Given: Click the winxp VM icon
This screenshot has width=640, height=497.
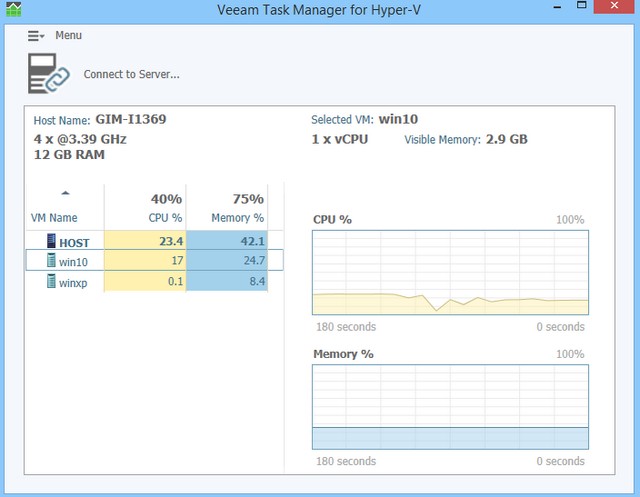Looking at the screenshot, I should (51, 281).
